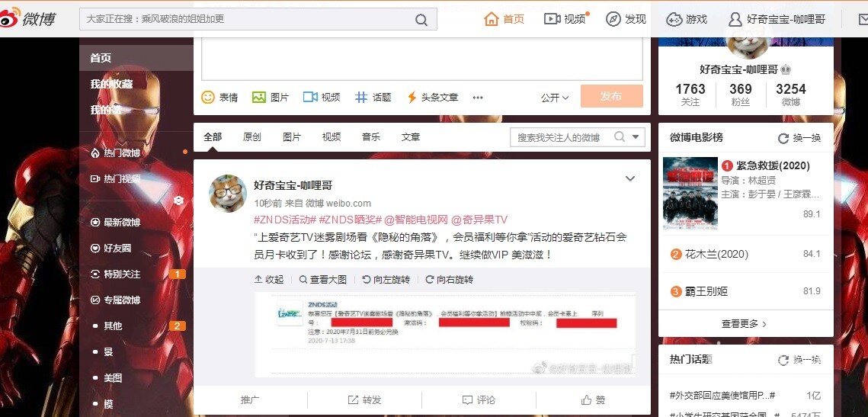Open 特别关注 in sidebar
The image size is (868, 417).
coord(117,274)
